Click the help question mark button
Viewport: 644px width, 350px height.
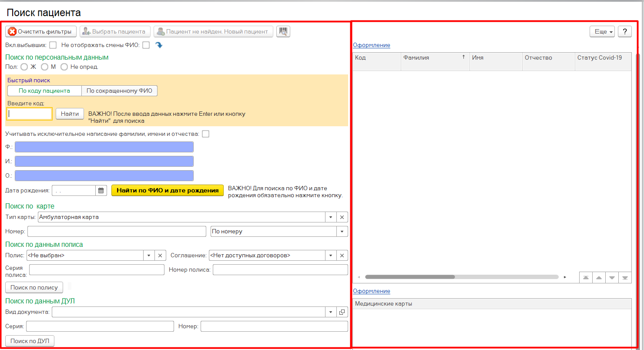(624, 32)
